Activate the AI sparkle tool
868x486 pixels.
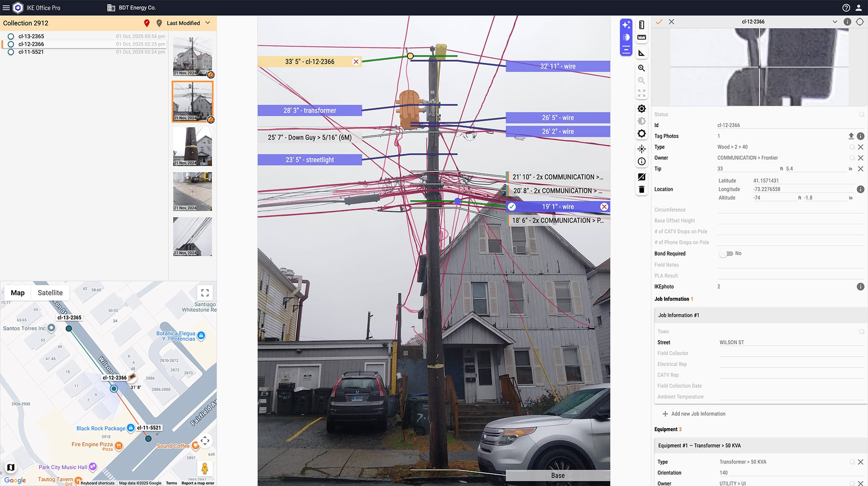(626, 25)
